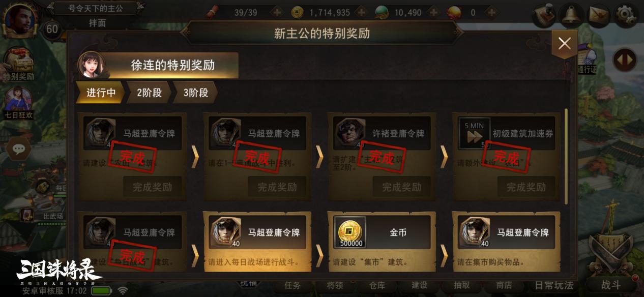644x297 pixels.
Task: Add green jade currency with plus button
Action: pos(433,13)
